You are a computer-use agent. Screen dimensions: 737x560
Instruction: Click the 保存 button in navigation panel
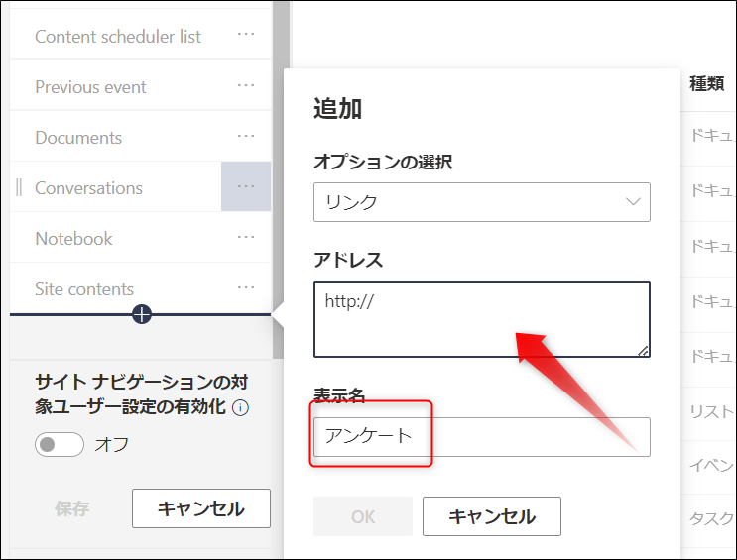pos(71,508)
